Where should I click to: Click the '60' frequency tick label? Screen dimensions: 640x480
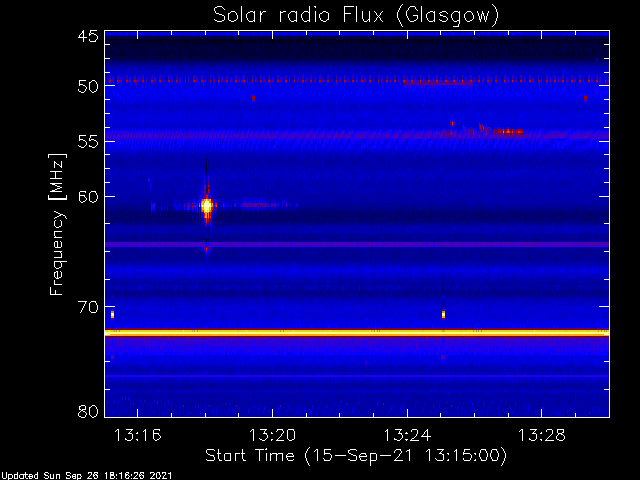tap(88, 197)
